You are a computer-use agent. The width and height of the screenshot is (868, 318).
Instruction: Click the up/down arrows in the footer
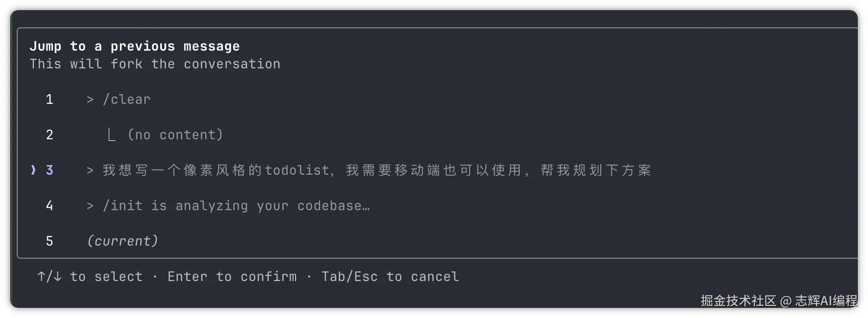49,276
